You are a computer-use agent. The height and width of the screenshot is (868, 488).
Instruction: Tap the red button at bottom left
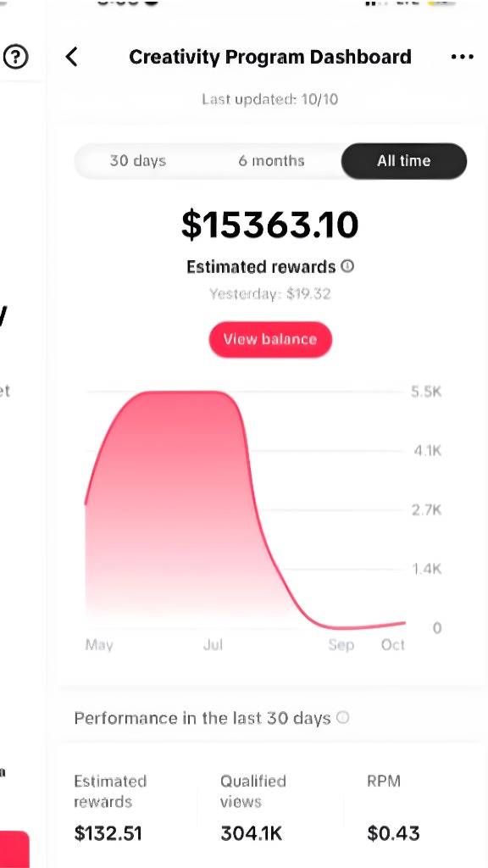(x=14, y=849)
